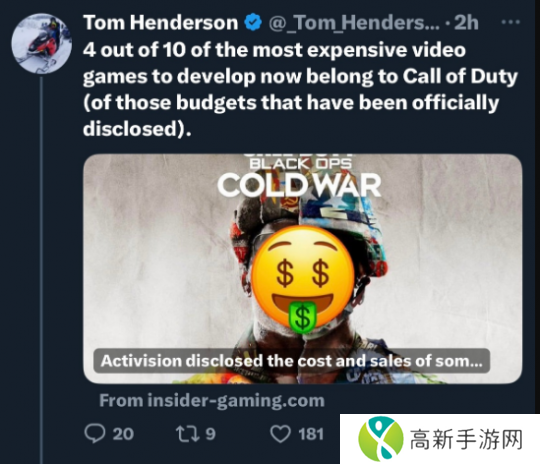This screenshot has height=464, width=540.
Task: Open the three-dot more options menu
Action: point(510,22)
